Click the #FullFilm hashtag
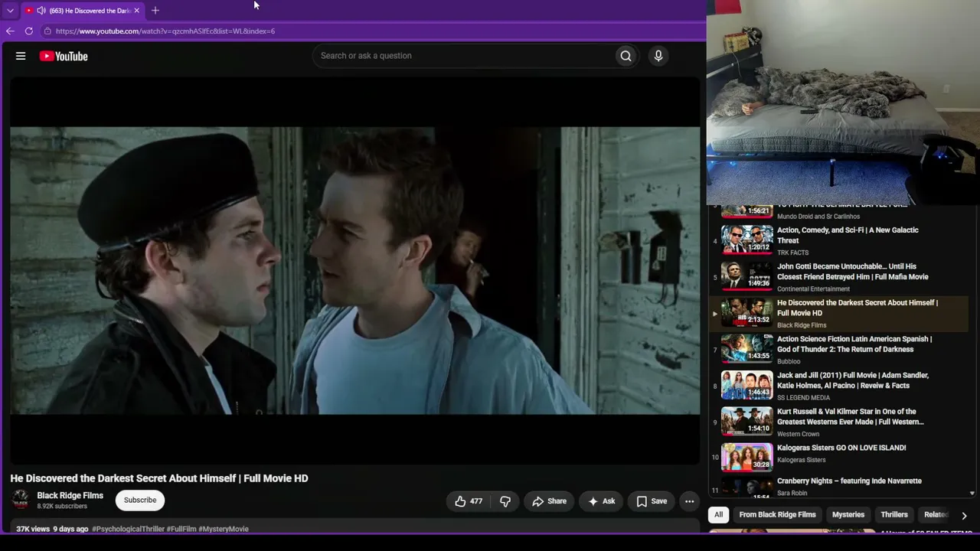980x551 pixels. (x=181, y=529)
